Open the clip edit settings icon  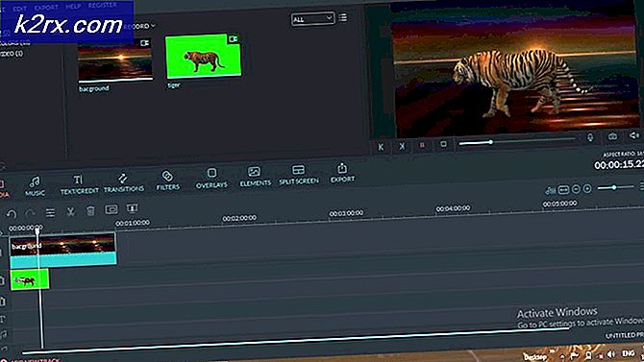pyautogui.click(x=50, y=212)
